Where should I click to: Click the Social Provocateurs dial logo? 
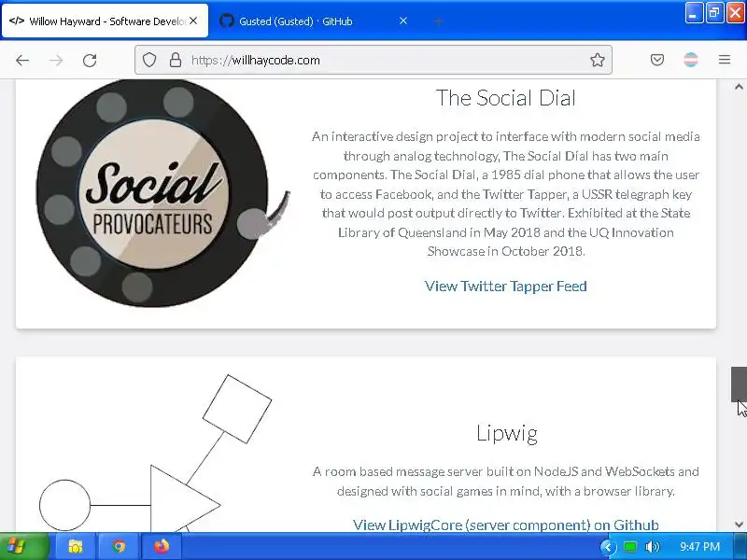click(x=162, y=193)
